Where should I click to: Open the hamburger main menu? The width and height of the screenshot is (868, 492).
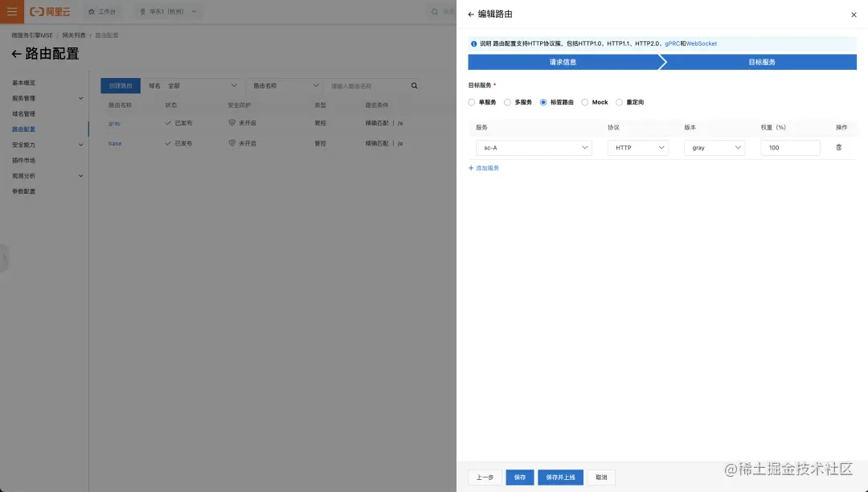tap(11, 11)
